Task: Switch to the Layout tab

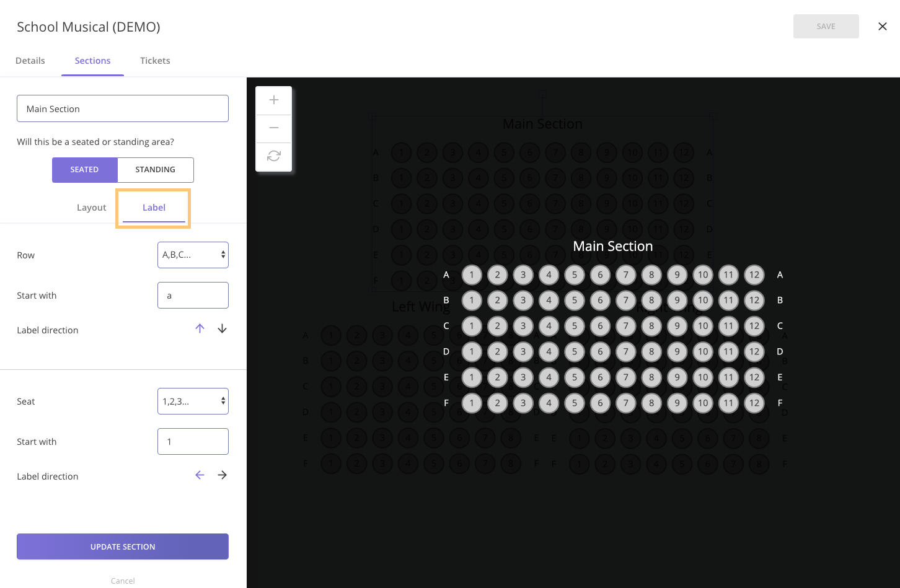Action: click(x=91, y=207)
